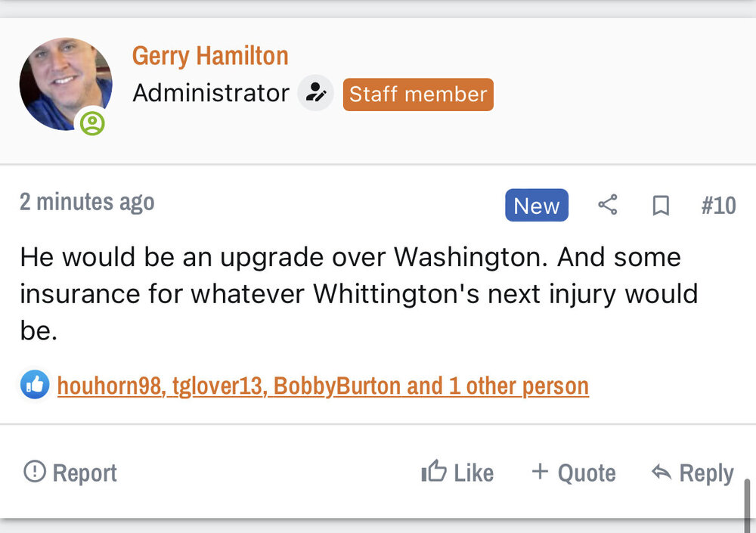Image resolution: width=756 pixels, height=533 pixels.
Task: Reply to Gerry Hamilton's post
Action: [x=692, y=473]
